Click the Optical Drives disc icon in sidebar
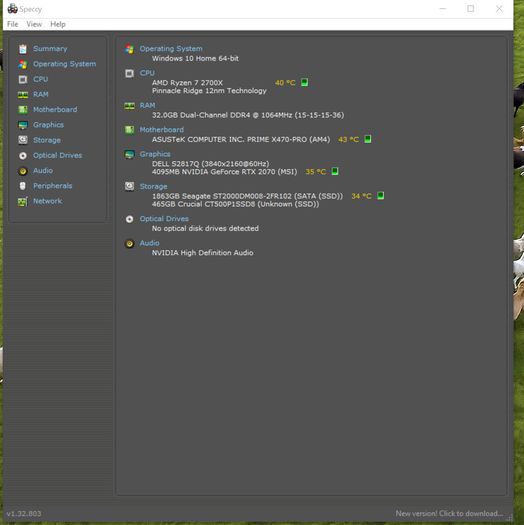The height and width of the screenshot is (525, 524). (23, 155)
